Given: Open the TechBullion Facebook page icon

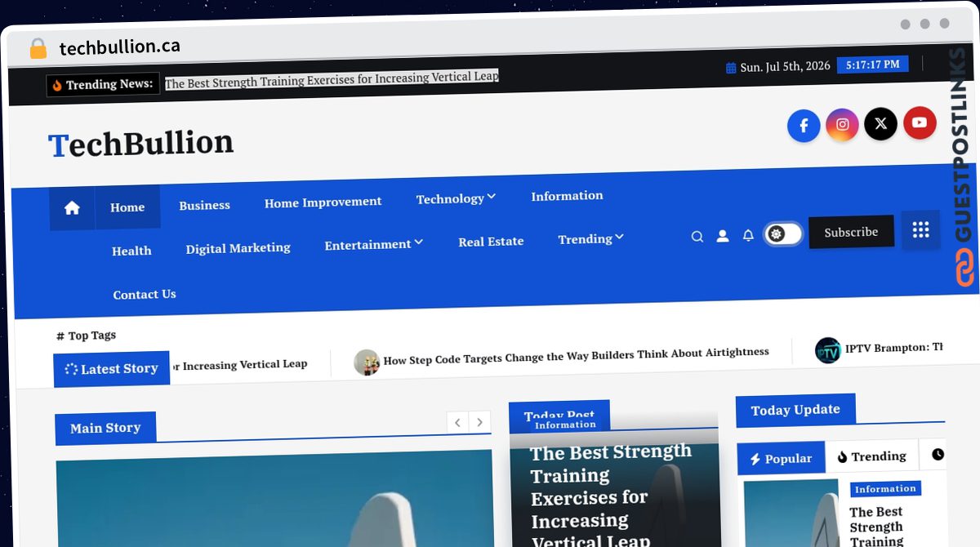Looking at the screenshot, I should point(804,126).
